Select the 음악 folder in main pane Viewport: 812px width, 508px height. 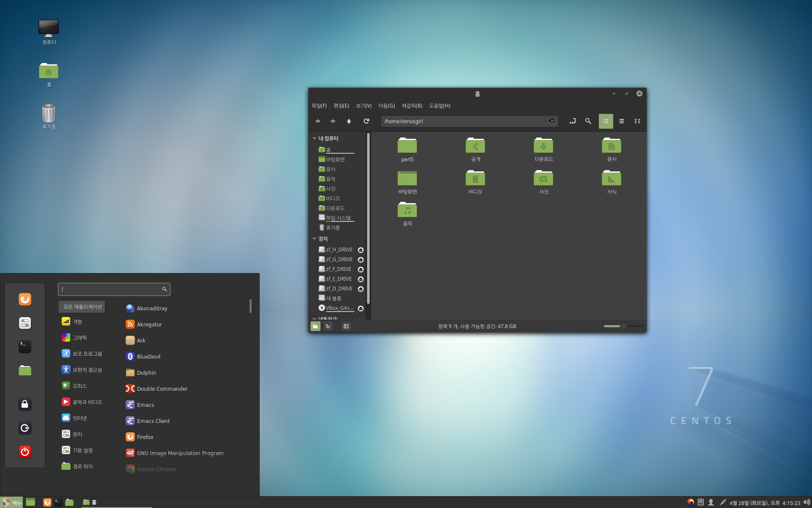coord(407,214)
